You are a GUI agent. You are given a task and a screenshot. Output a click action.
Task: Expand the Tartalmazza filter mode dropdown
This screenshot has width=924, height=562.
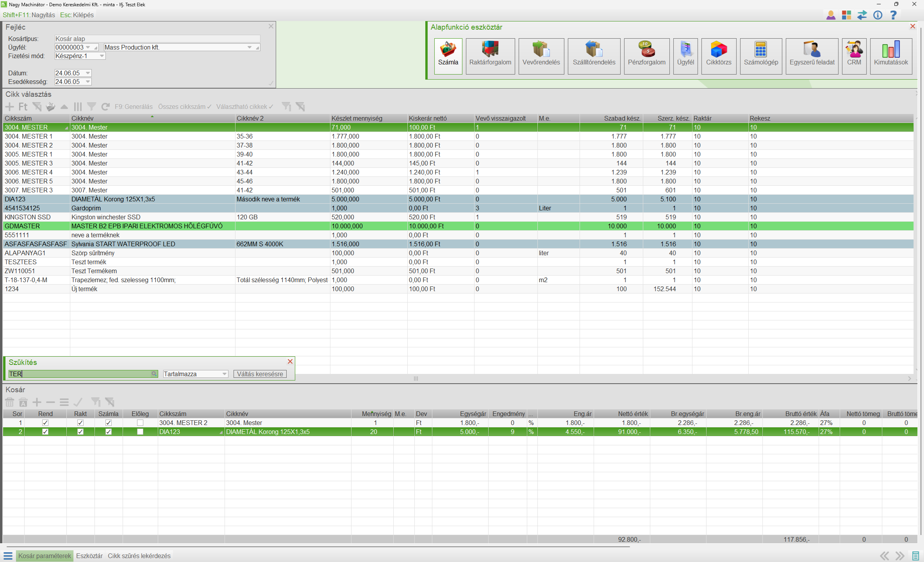pyautogui.click(x=225, y=374)
